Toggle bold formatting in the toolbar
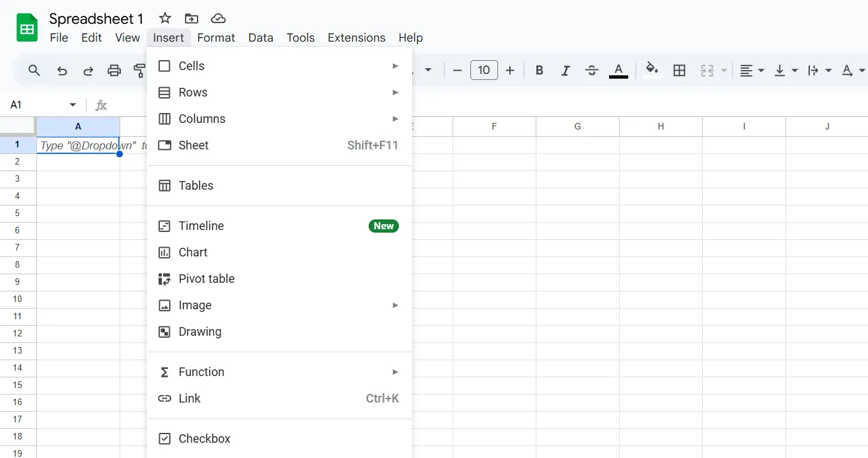Image resolution: width=868 pixels, height=458 pixels. tap(539, 70)
